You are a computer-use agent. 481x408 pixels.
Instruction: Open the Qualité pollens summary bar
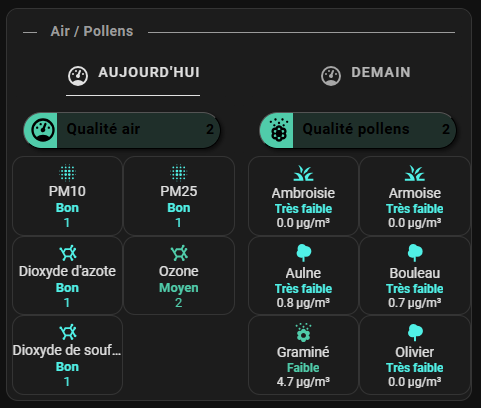coord(358,130)
